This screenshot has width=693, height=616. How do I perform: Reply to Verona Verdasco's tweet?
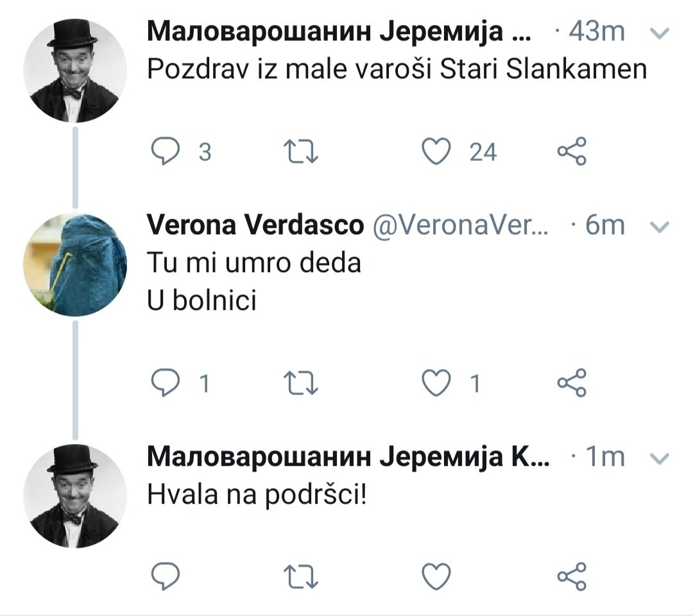pos(164,383)
